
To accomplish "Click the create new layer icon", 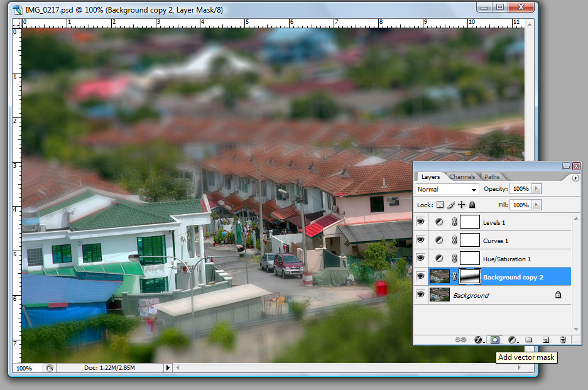I will [546, 340].
